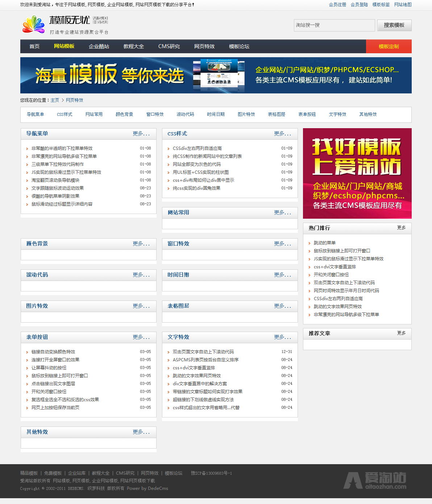Open the 会员注册 link at top
Image resolution: width=432 pixels, height=504 pixels.
point(337,5)
